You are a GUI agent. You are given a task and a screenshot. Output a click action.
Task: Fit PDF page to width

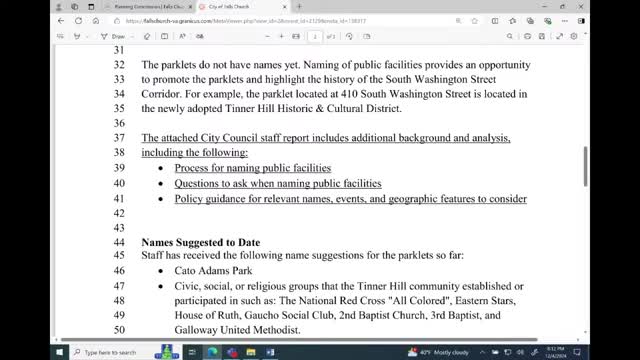pos(296,36)
